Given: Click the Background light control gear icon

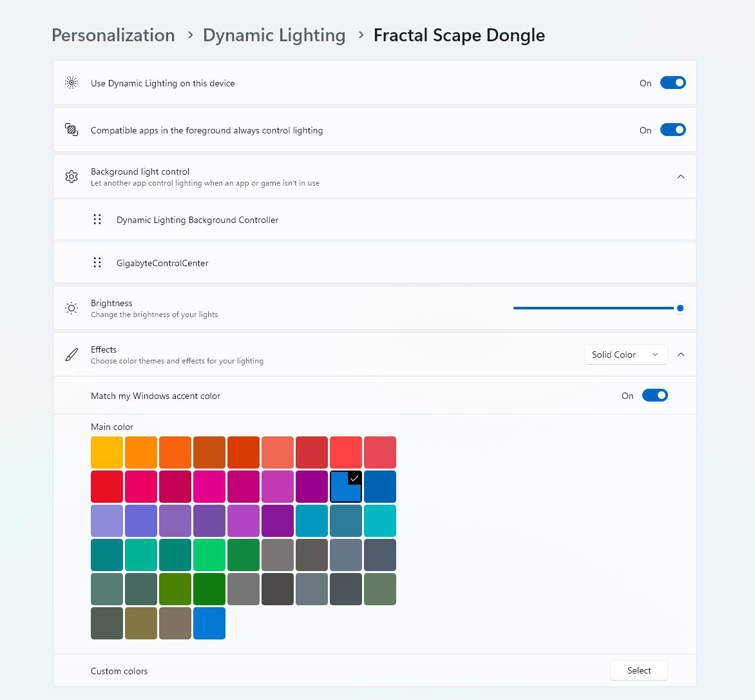Looking at the screenshot, I should [72, 177].
